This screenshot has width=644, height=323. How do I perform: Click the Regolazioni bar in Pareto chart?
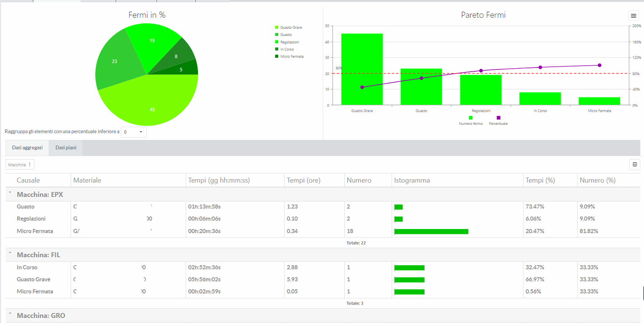[x=481, y=90]
